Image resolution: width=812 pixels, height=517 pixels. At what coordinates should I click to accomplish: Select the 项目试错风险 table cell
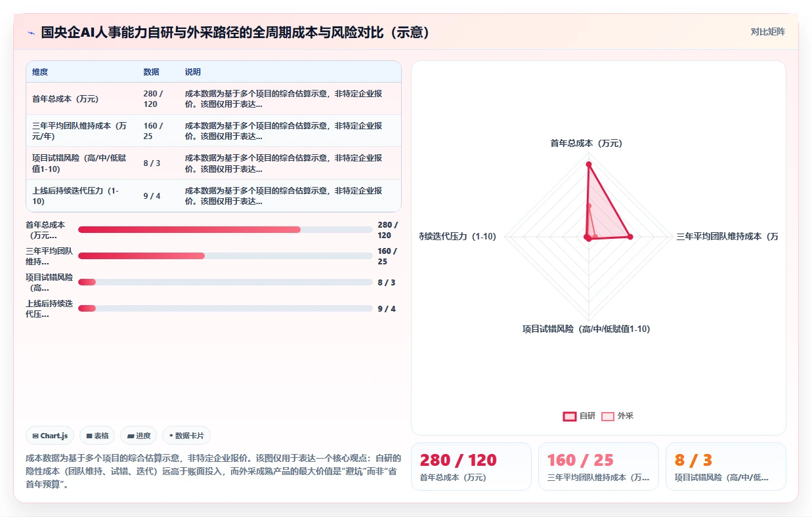pyautogui.click(x=81, y=163)
